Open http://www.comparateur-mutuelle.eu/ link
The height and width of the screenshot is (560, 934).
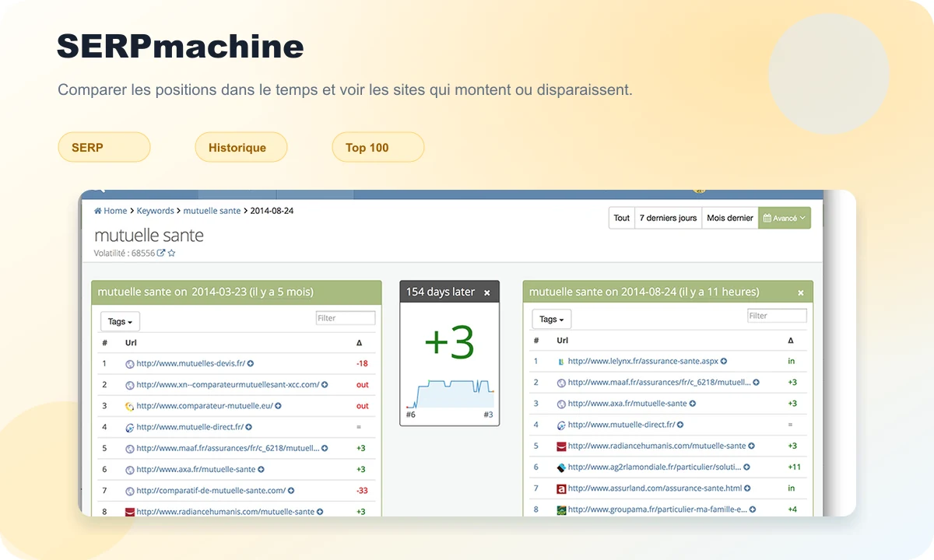coord(204,406)
